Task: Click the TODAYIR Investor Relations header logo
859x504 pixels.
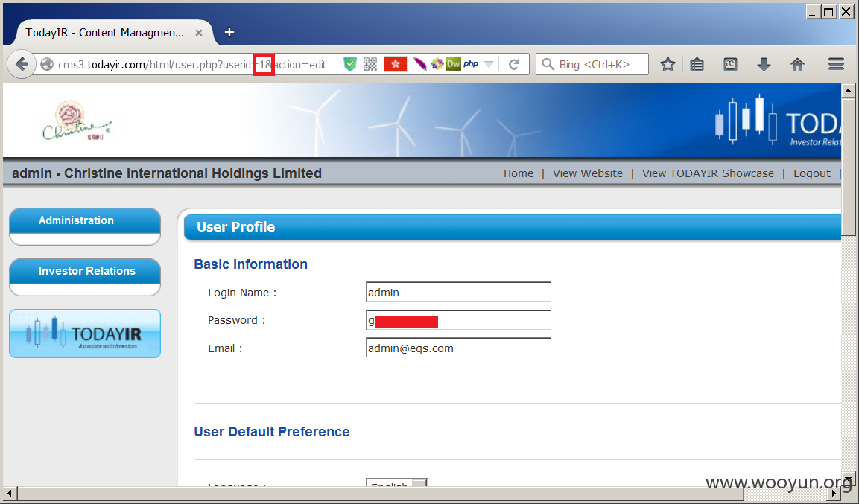Action: [778, 121]
